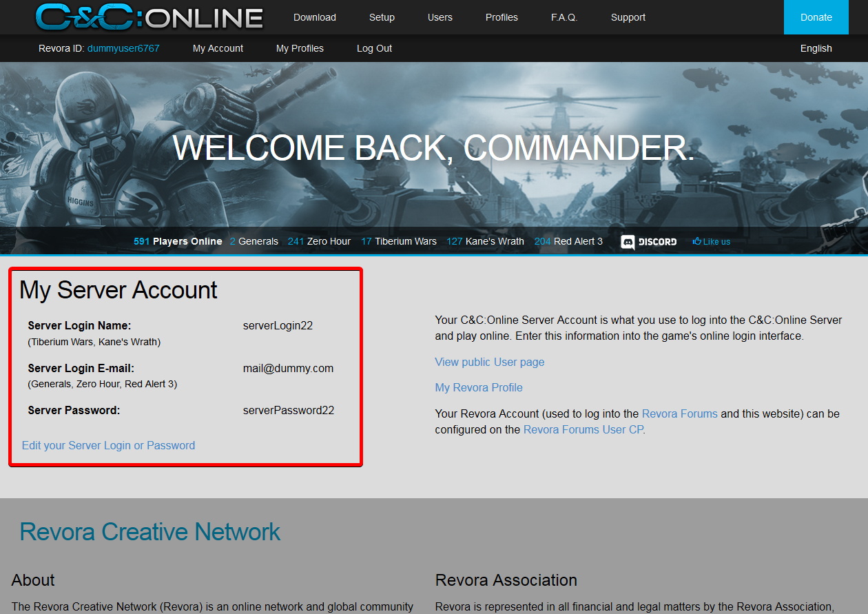Image resolution: width=868 pixels, height=614 pixels.
Task: Click the C&C:Online logo
Action: pos(149,17)
